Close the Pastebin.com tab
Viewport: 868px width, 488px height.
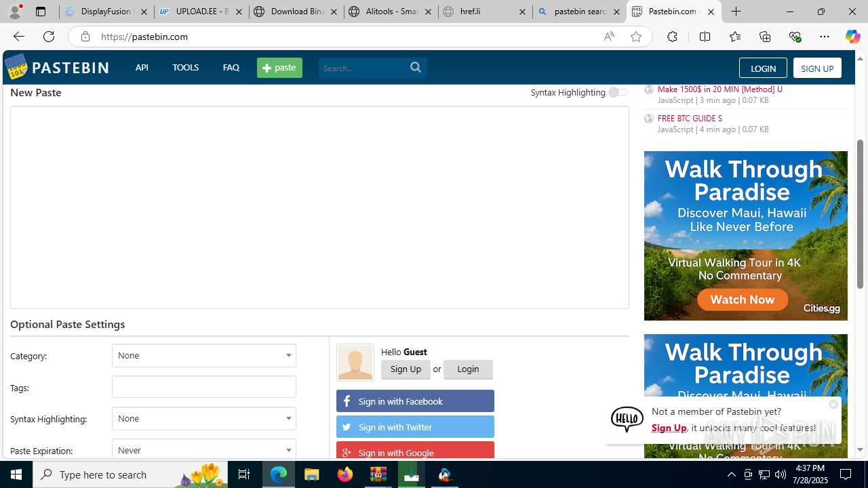[711, 12]
